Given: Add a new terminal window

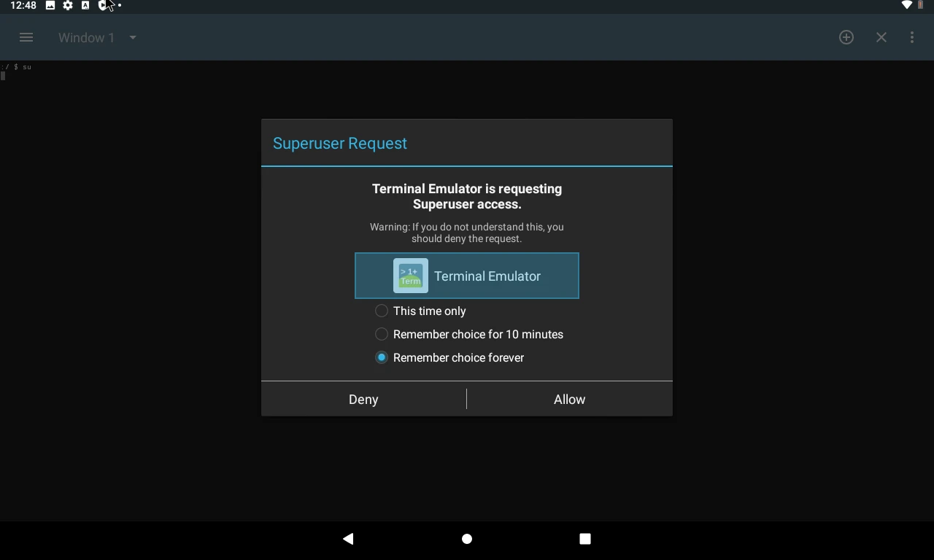Looking at the screenshot, I should coord(846,37).
